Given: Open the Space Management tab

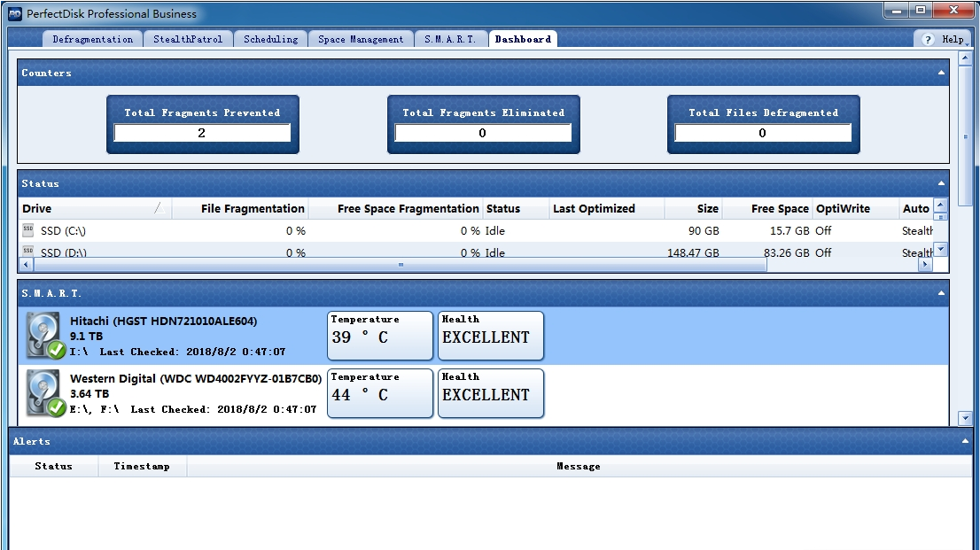Looking at the screenshot, I should pos(361,39).
